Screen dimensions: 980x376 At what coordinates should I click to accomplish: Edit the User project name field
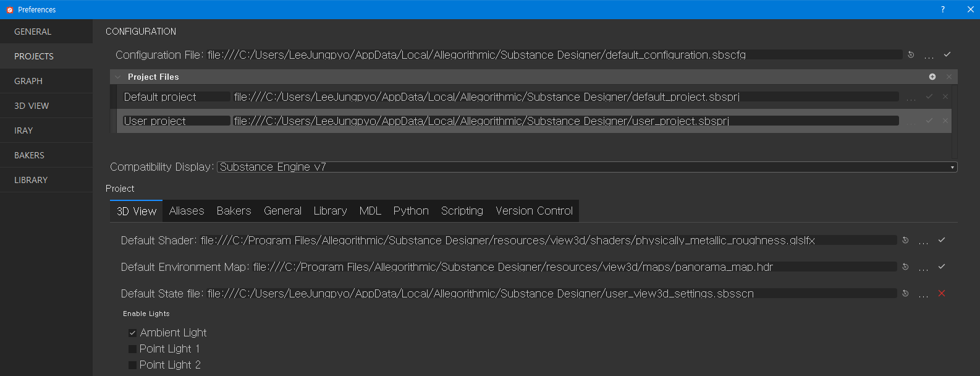(x=177, y=121)
